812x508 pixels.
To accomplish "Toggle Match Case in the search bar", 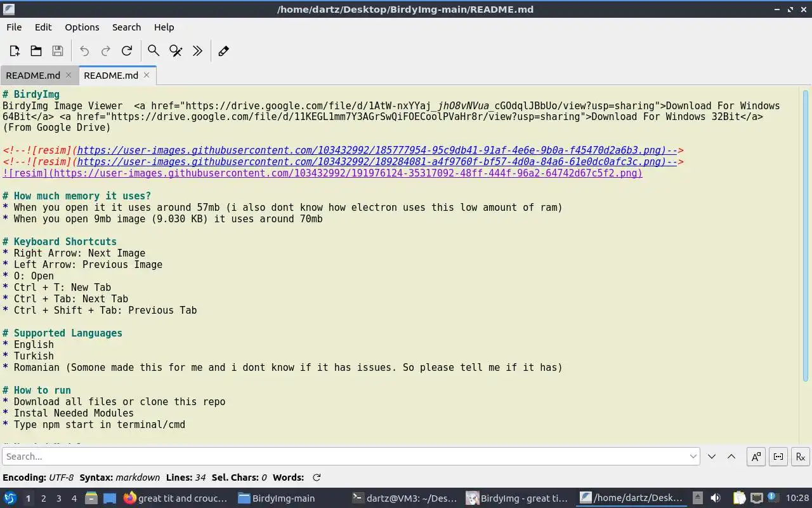I will [x=756, y=457].
